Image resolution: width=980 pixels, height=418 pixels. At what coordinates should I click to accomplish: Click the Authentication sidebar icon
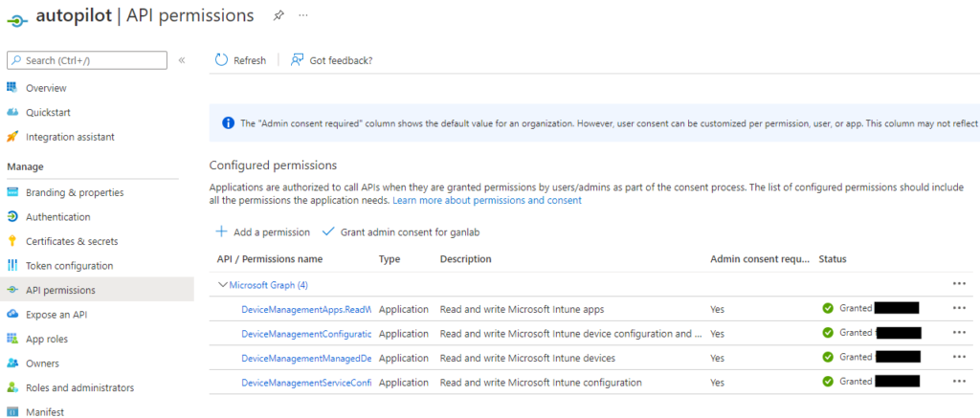pos(12,217)
